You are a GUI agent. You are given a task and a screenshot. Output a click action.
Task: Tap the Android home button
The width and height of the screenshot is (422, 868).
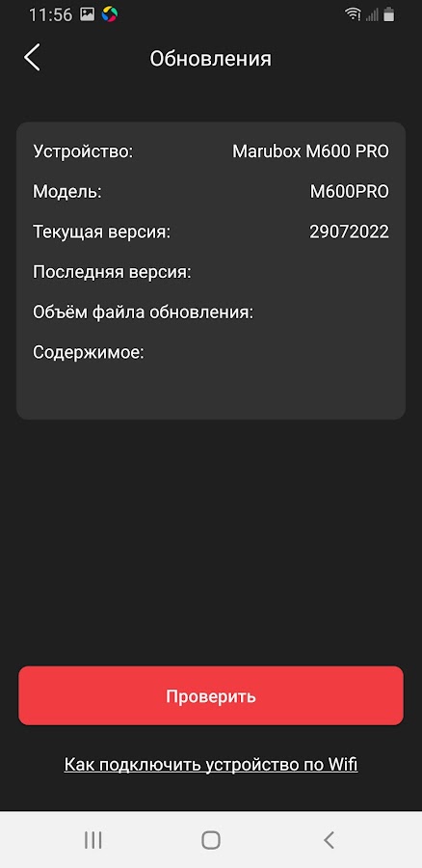pos(211,840)
